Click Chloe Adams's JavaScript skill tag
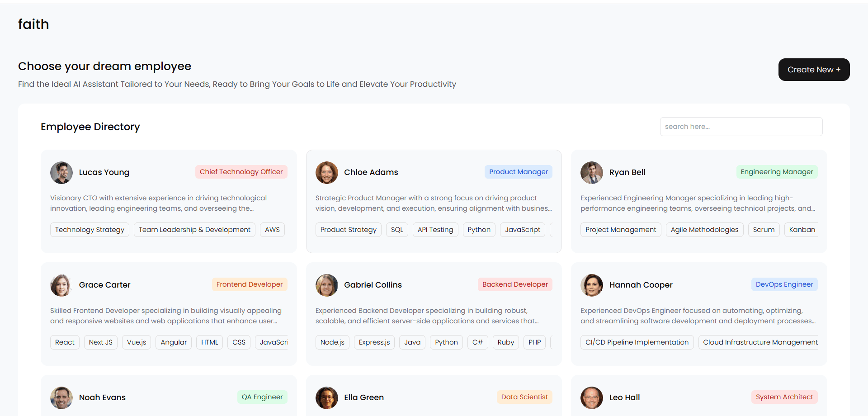The image size is (868, 416). (x=523, y=230)
